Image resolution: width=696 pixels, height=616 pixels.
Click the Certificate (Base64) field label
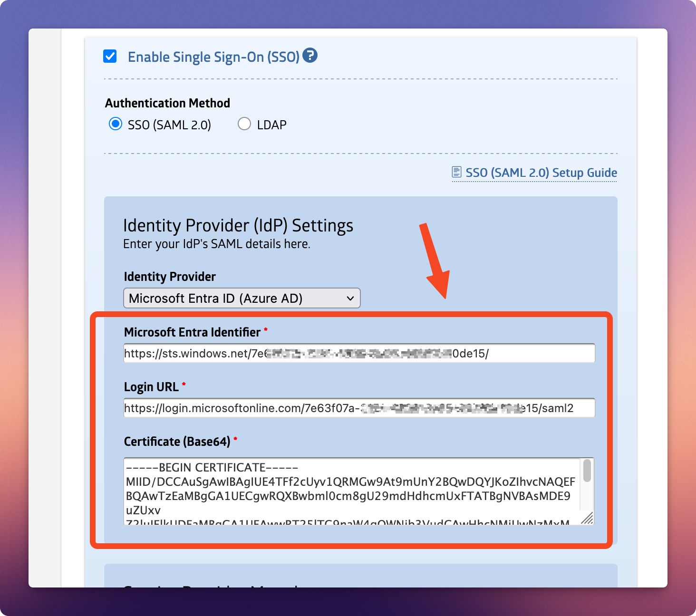coord(177,442)
